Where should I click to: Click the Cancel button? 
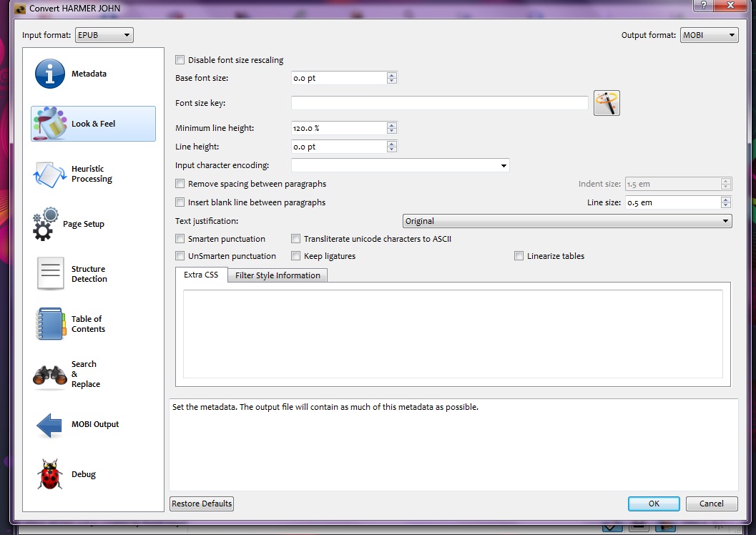(712, 504)
